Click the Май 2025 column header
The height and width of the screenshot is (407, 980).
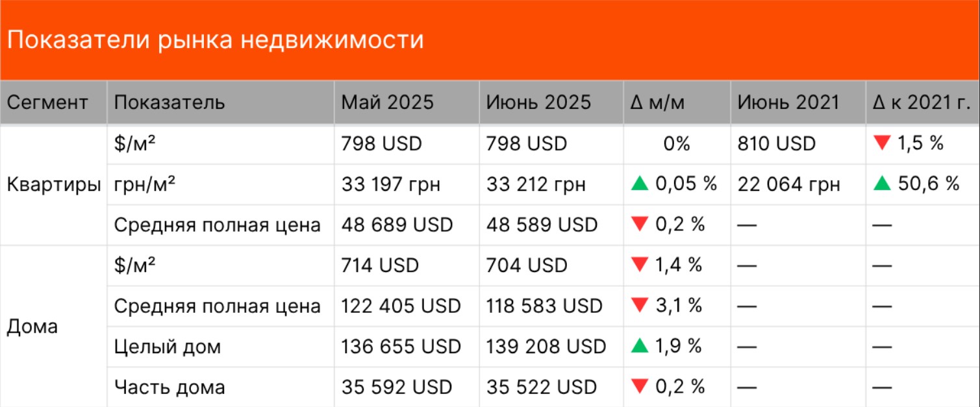[388, 103]
